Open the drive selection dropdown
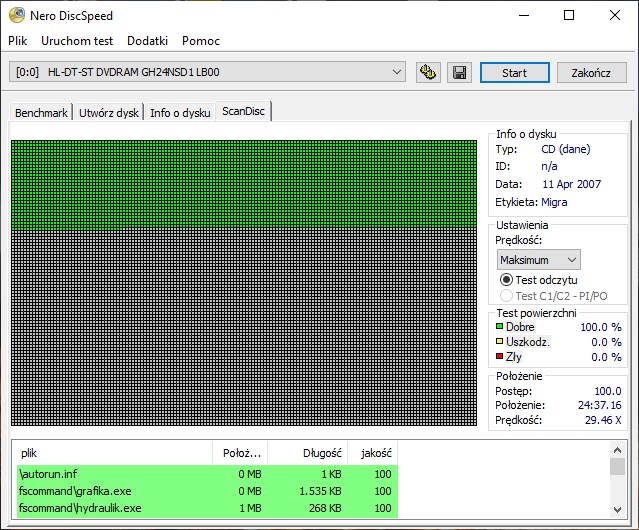The image size is (639, 530). [397, 72]
